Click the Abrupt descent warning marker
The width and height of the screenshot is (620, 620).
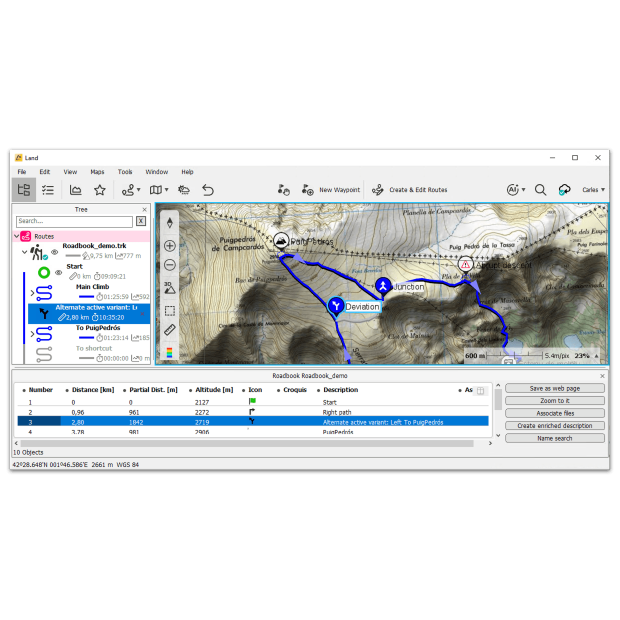[465, 265]
